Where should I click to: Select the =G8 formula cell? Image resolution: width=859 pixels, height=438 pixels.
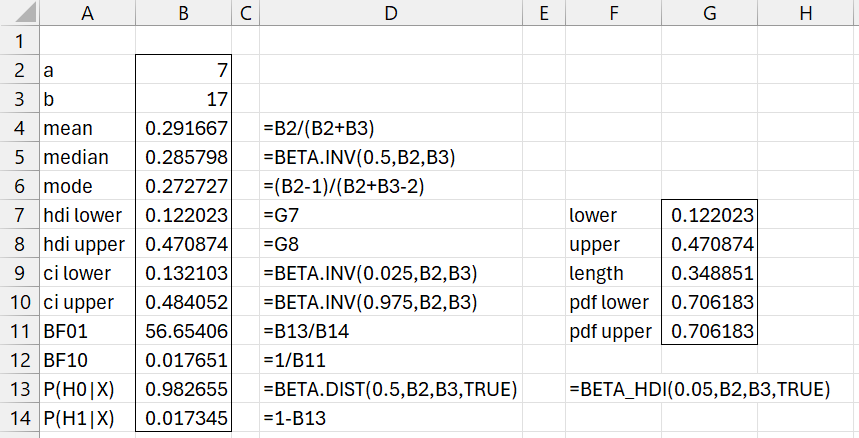pyautogui.click(x=391, y=244)
